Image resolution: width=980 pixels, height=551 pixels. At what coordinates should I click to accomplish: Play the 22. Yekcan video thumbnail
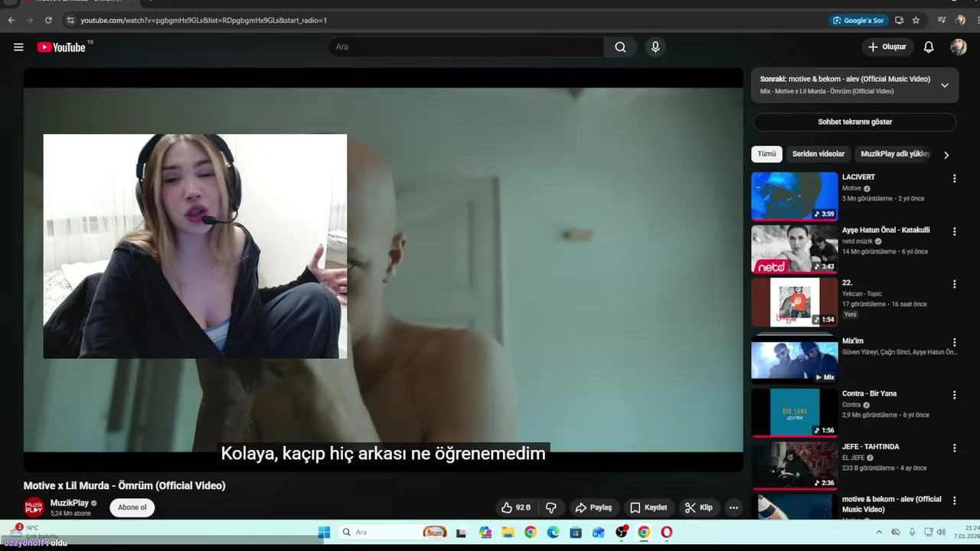794,302
